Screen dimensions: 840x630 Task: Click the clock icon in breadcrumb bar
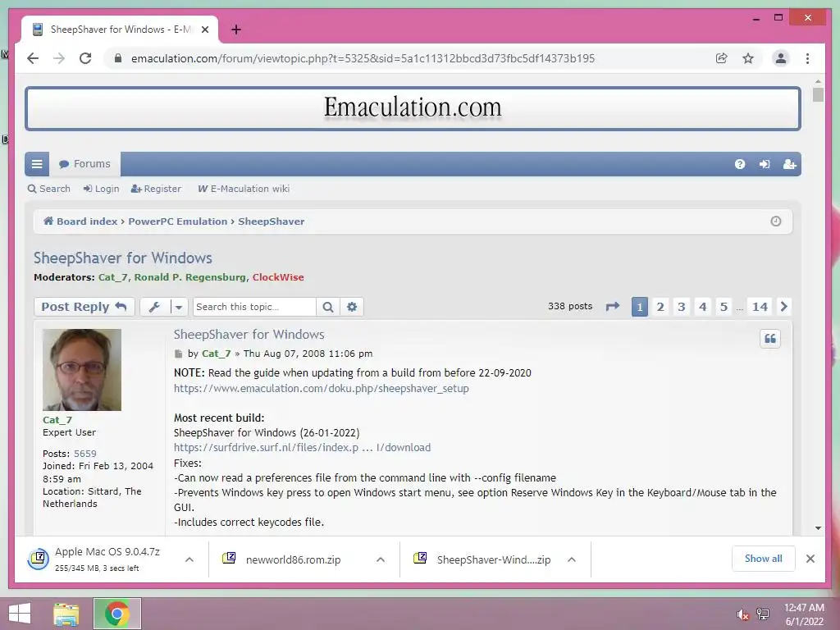pyautogui.click(x=776, y=221)
